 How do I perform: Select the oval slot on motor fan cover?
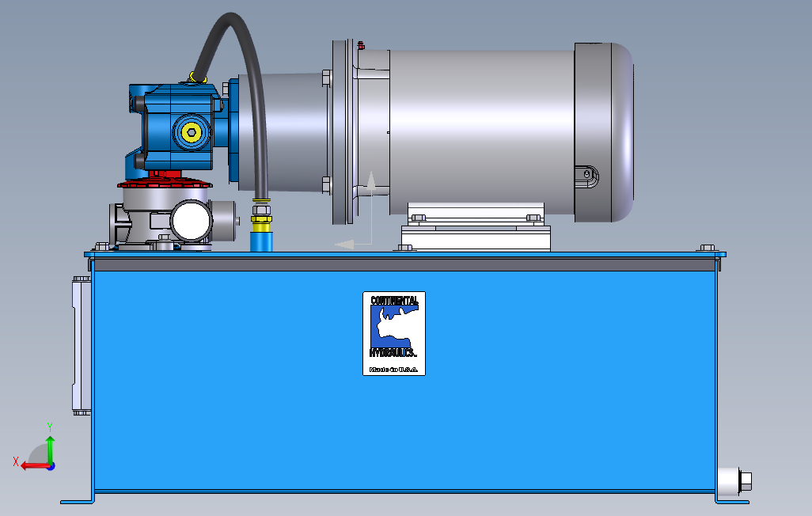click(x=586, y=176)
